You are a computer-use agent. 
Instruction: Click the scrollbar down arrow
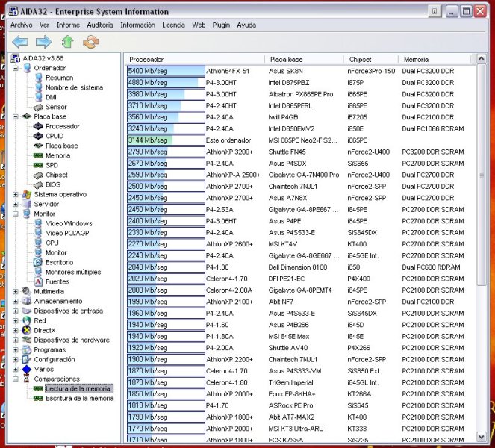coord(481,437)
